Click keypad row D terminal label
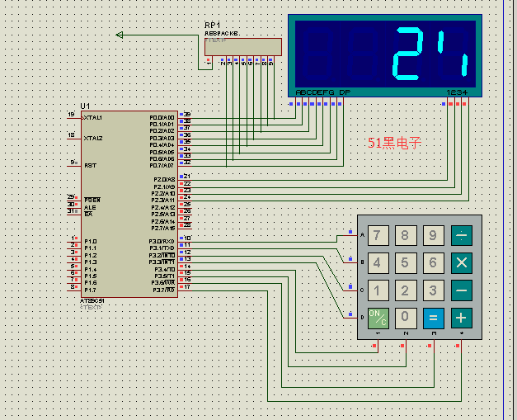 pyautogui.click(x=362, y=318)
